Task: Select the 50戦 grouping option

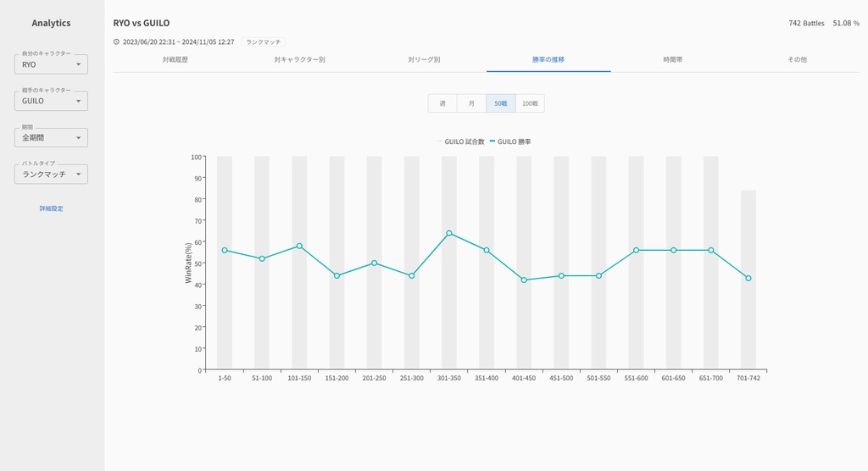Action: pyautogui.click(x=501, y=103)
